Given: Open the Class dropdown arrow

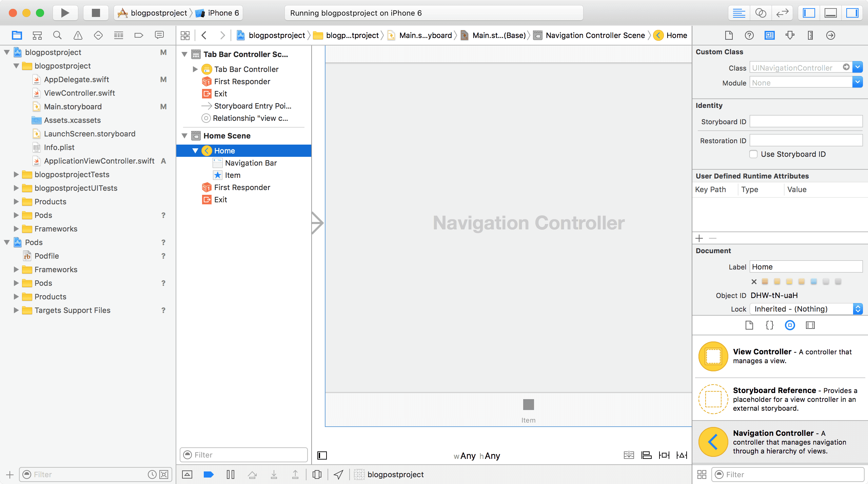Looking at the screenshot, I should coord(857,67).
